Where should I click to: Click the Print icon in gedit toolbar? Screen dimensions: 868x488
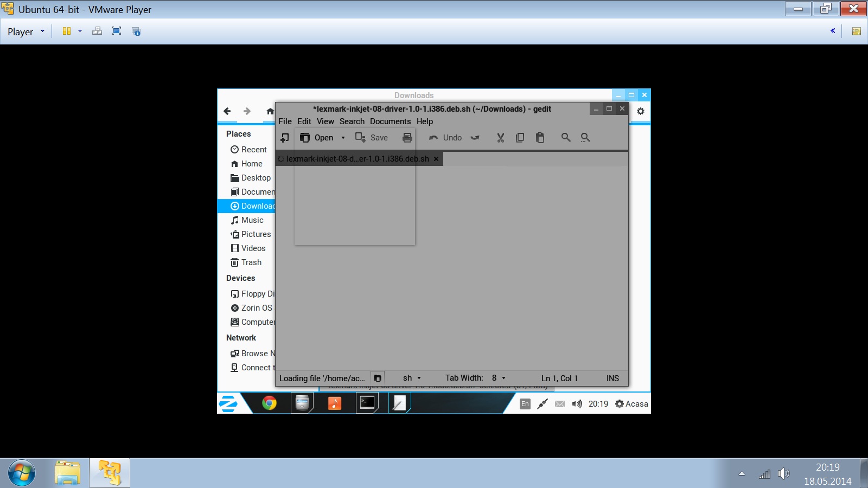coord(407,138)
